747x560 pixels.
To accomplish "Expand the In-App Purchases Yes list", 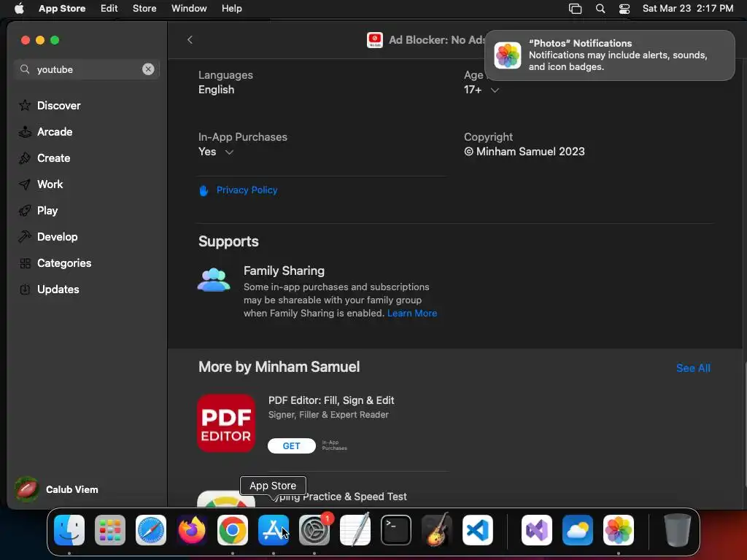I will point(229,152).
